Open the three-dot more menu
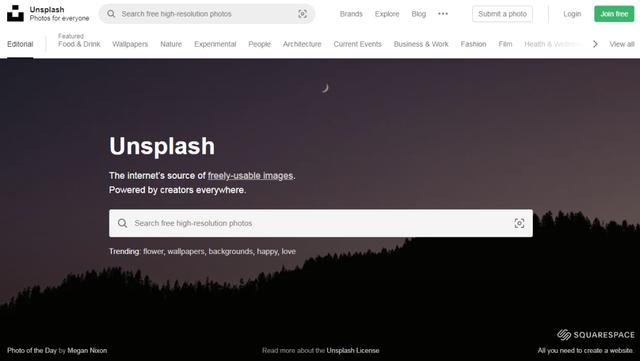 point(443,14)
